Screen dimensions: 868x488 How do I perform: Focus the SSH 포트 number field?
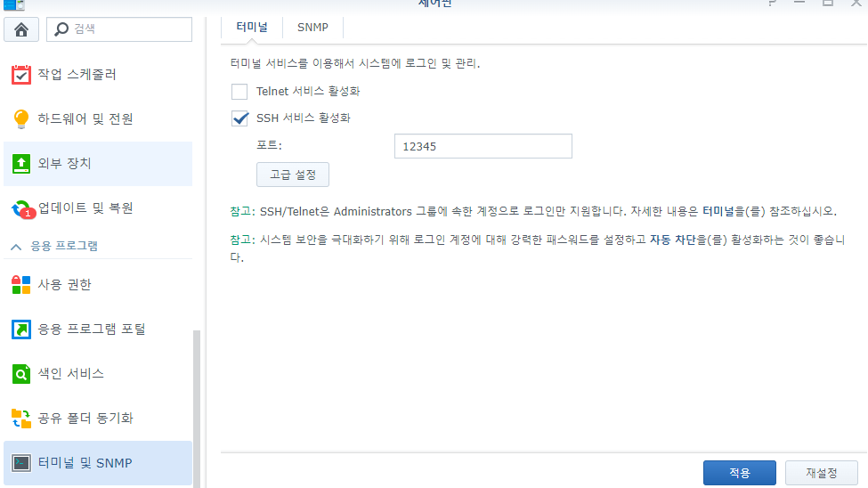(483, 146)
